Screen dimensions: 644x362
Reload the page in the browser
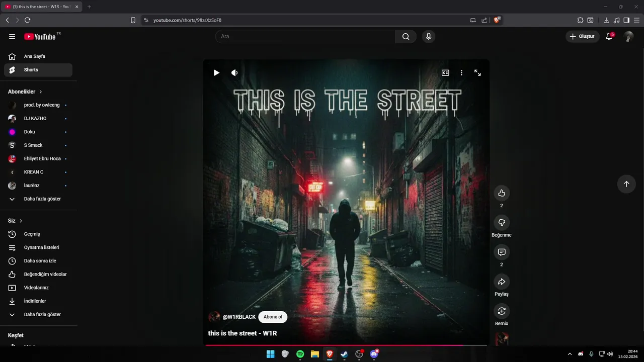coord(27,20)
